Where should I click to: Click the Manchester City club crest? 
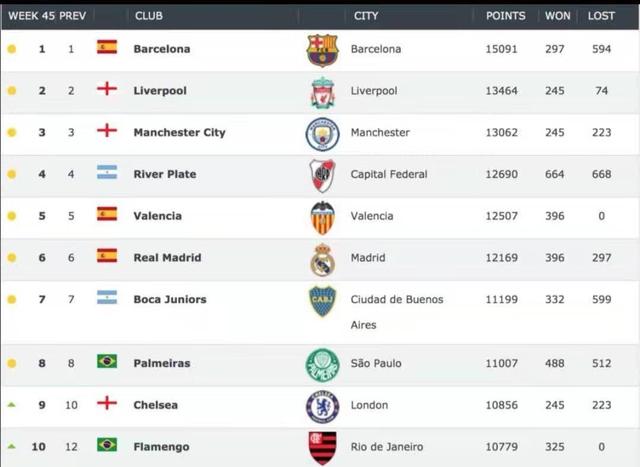[x=322, y=133]
